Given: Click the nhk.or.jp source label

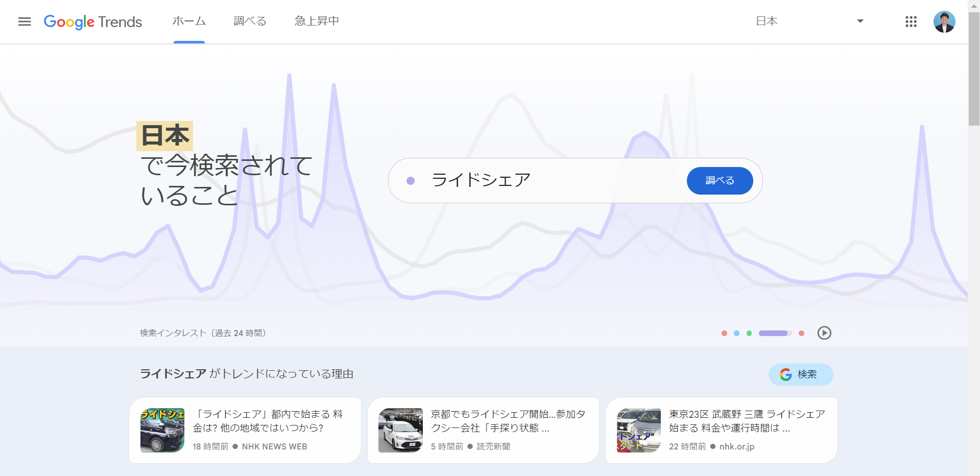Looking at the screenshot, I should [x=737, y=446].
